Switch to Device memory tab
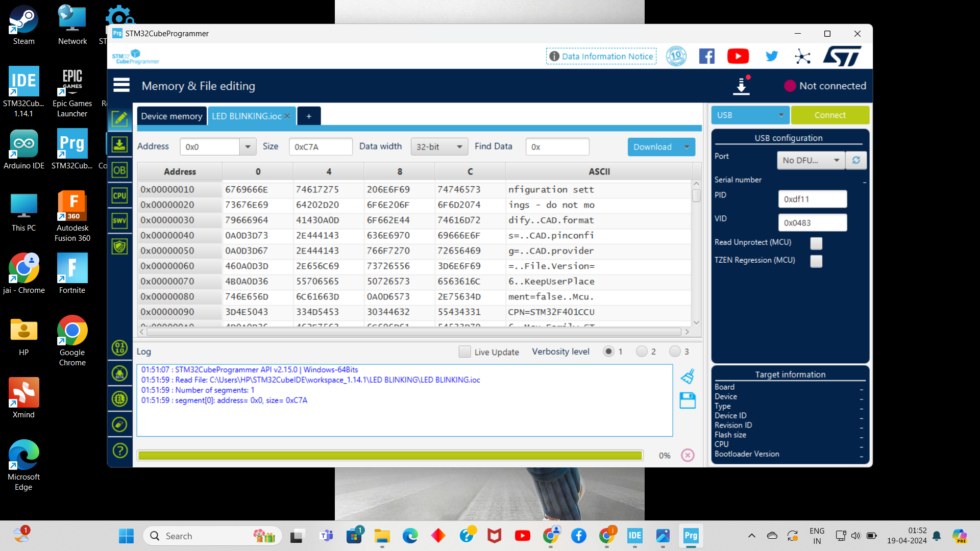 pos(171,116)
